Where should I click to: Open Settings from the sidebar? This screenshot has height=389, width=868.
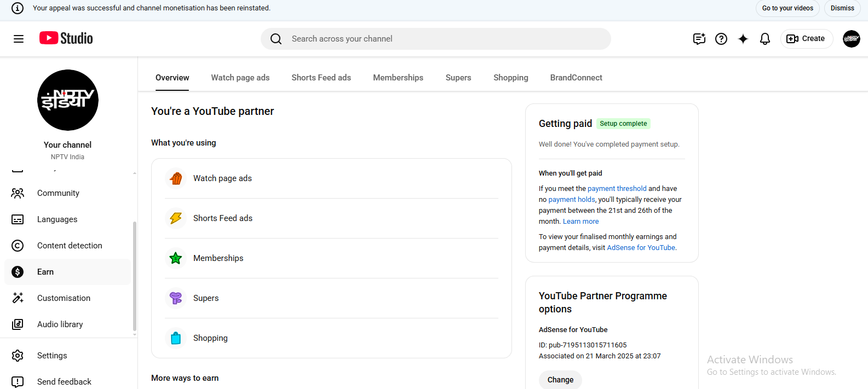[52, 356]
